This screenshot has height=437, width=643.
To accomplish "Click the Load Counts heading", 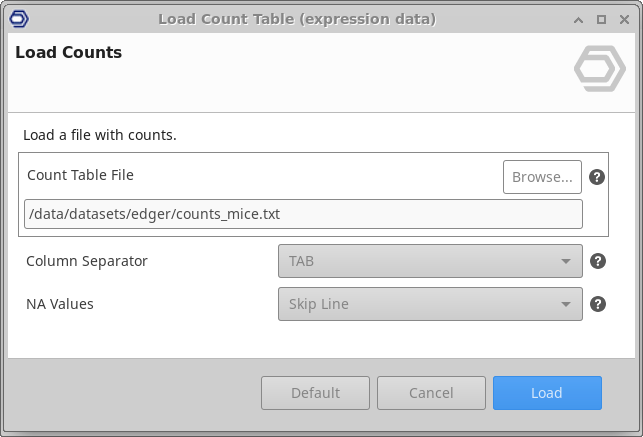I will click(x=69, y=53).
